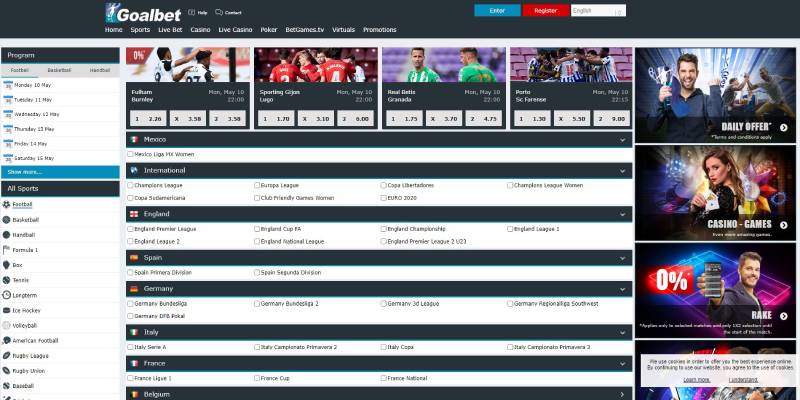Check the Spain Primera Division checkbox

click(x=130, y=272)
